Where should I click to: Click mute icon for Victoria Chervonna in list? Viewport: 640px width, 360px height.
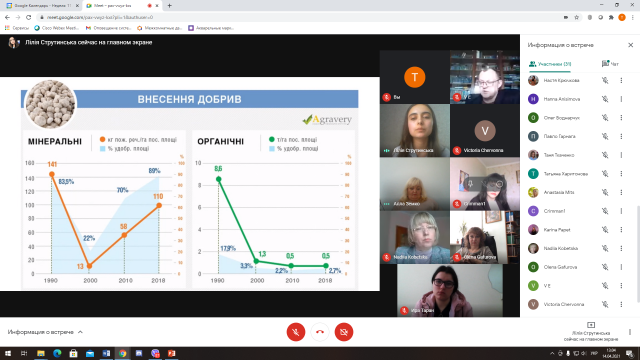[605, 304]
